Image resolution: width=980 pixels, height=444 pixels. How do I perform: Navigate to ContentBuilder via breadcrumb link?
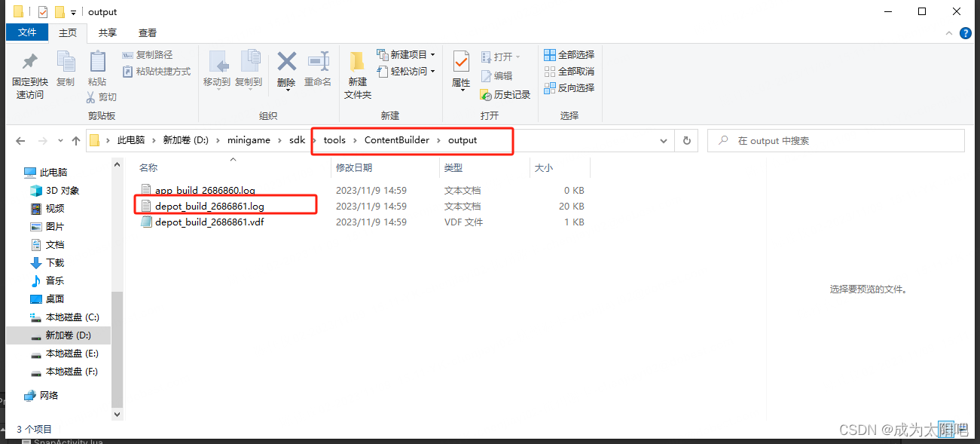pos(395,139)
